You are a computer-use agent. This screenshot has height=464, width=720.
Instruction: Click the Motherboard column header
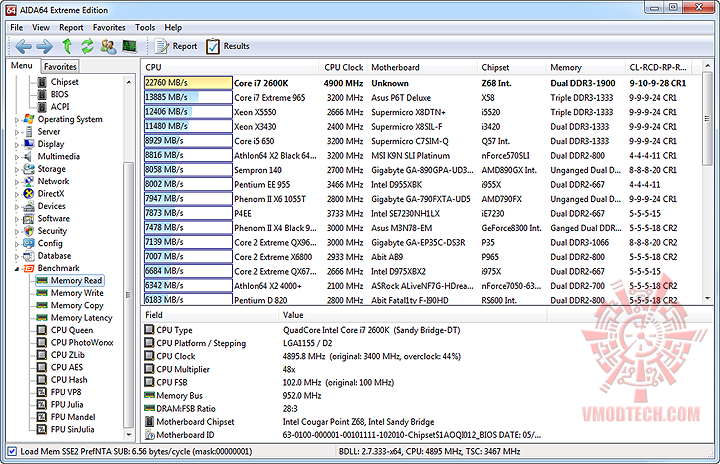click(422, 68)
